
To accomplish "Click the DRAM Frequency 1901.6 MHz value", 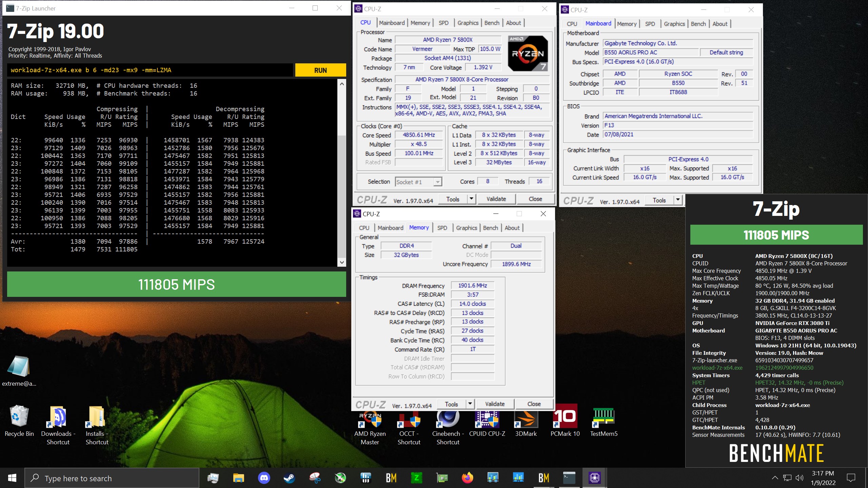I will click(472, 285).
